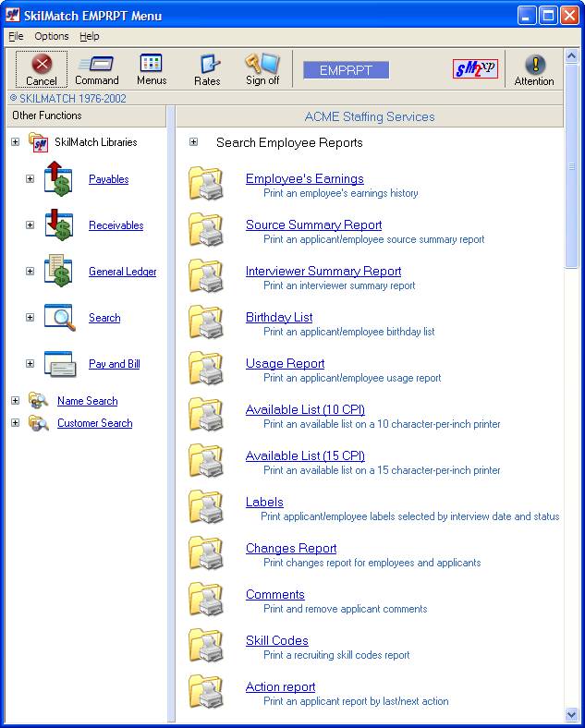This screenshot has height=728, width=585.
Task: Click the SM2 XP logo icon
Action: (x=475, y=69)
